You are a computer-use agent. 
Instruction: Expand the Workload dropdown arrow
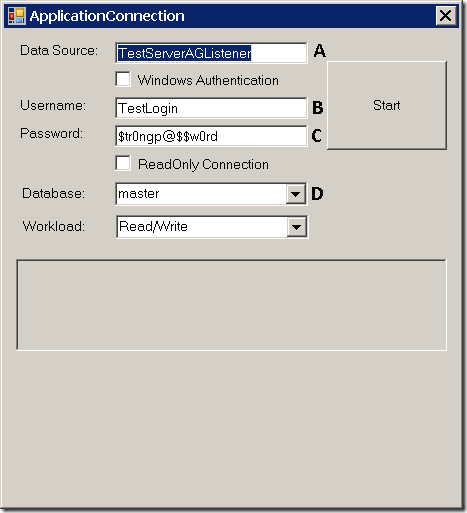pos(296,227)
